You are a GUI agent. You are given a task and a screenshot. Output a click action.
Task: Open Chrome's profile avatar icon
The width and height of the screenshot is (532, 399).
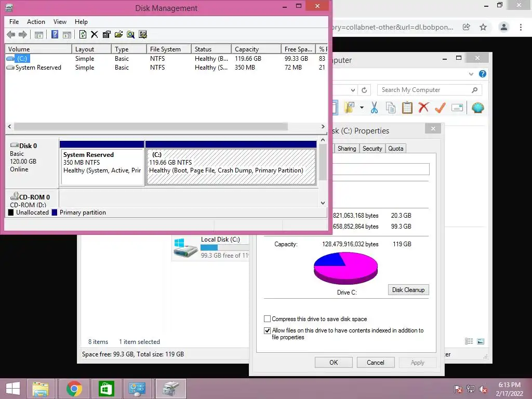504,27
